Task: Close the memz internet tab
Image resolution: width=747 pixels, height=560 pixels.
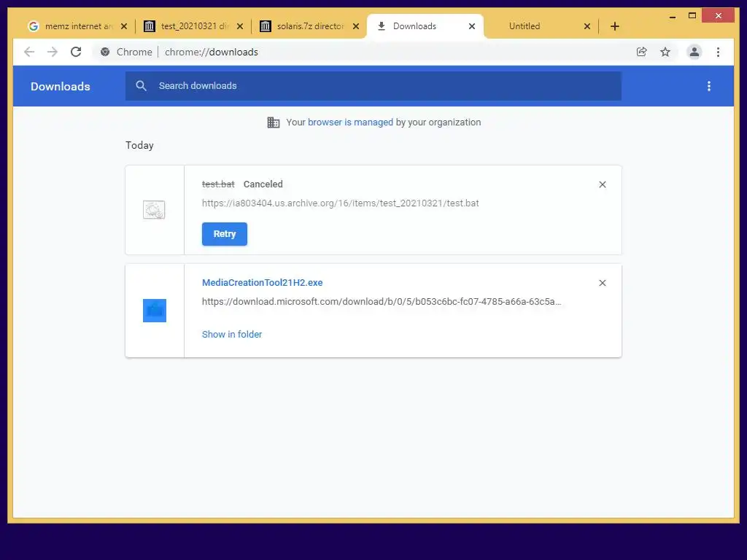Action: point(124,26)
